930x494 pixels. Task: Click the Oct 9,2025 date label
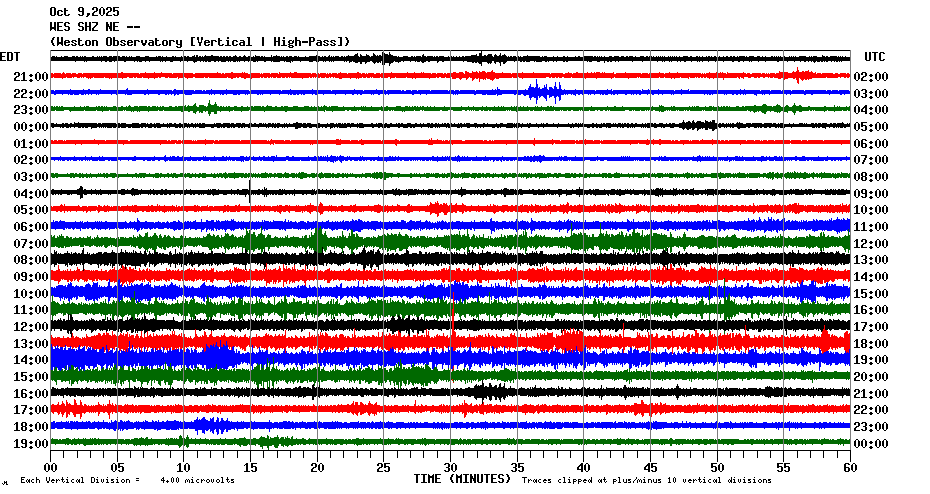[x=83, y=12]
